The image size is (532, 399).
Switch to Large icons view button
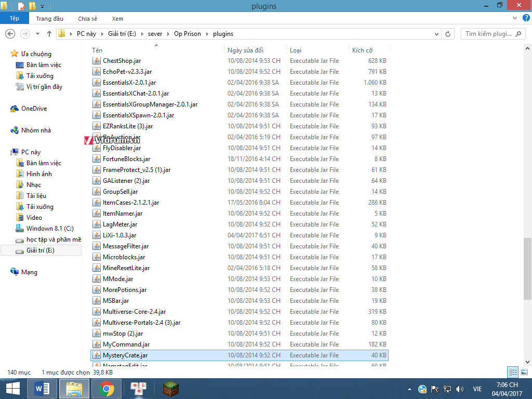[524, 372]
